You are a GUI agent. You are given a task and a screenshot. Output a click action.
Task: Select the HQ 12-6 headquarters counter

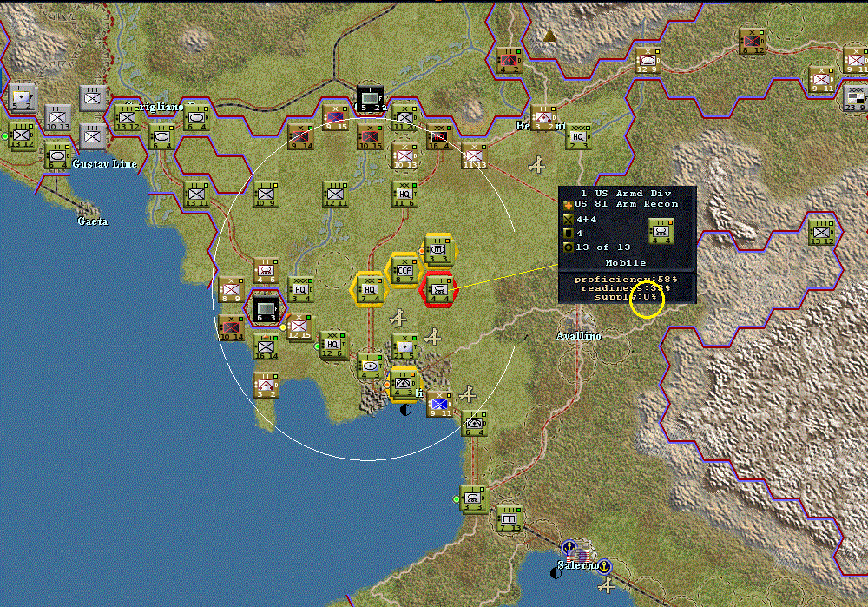point(333,345)
